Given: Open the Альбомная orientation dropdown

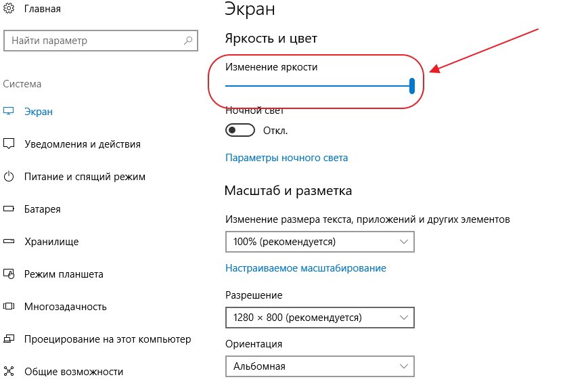Looking at the screenshot, I should 319,366.
